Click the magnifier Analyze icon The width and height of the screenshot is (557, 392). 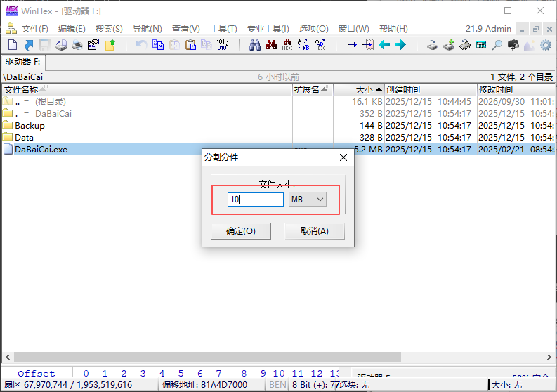tap(497, 45)
